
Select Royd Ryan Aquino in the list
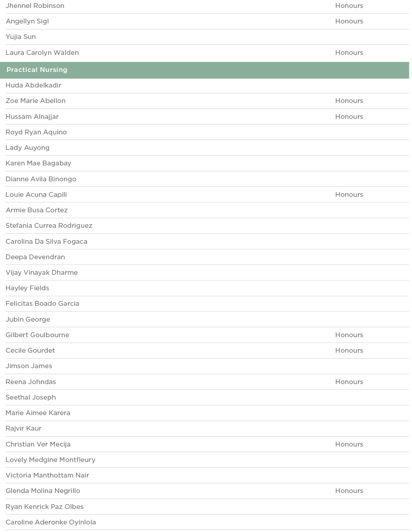[x=36, y=132]
